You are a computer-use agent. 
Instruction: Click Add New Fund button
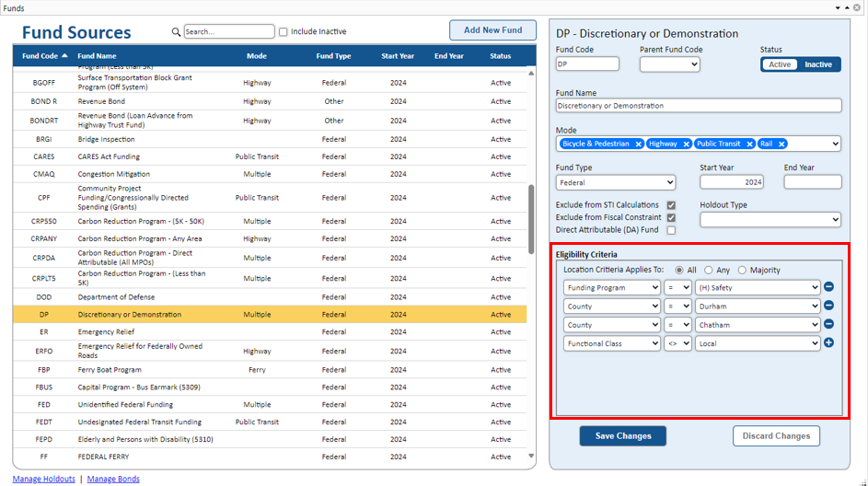coord(492,30)
